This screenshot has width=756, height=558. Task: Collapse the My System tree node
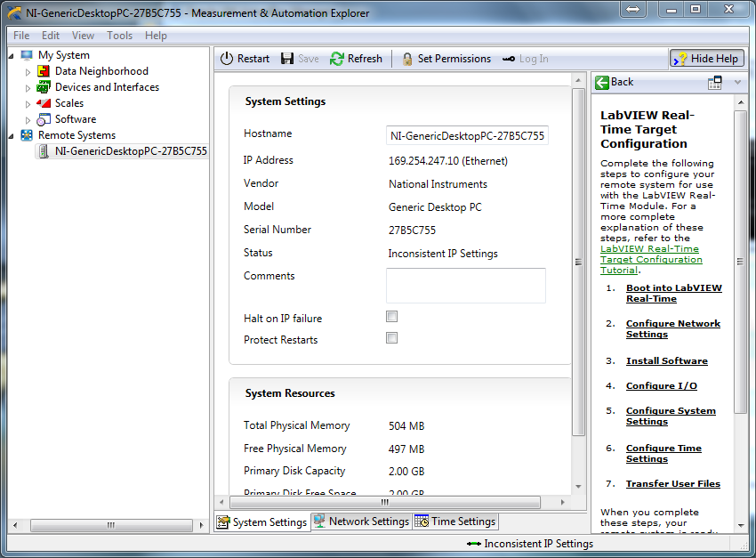(11, 55)
